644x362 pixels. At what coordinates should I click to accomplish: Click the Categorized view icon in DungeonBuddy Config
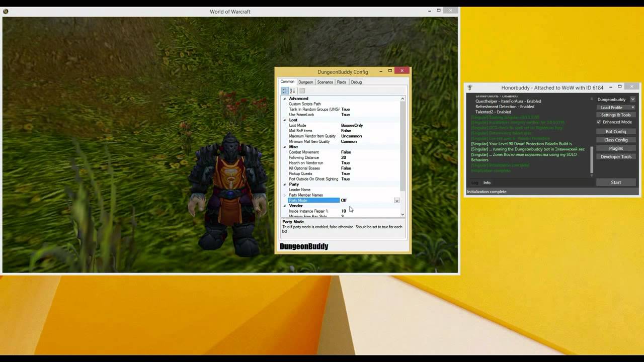click(285, 91)
